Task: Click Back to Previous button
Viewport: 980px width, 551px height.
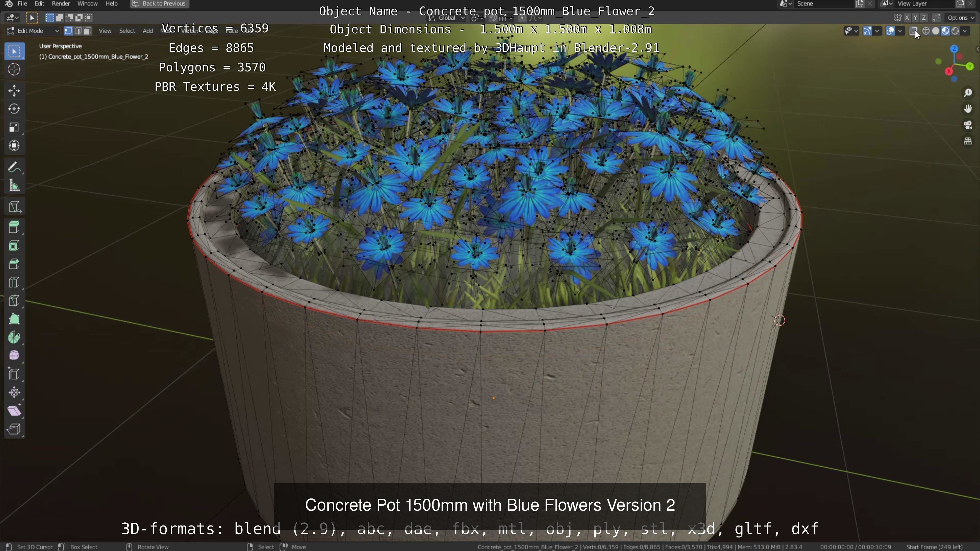Action: [160, 4]
